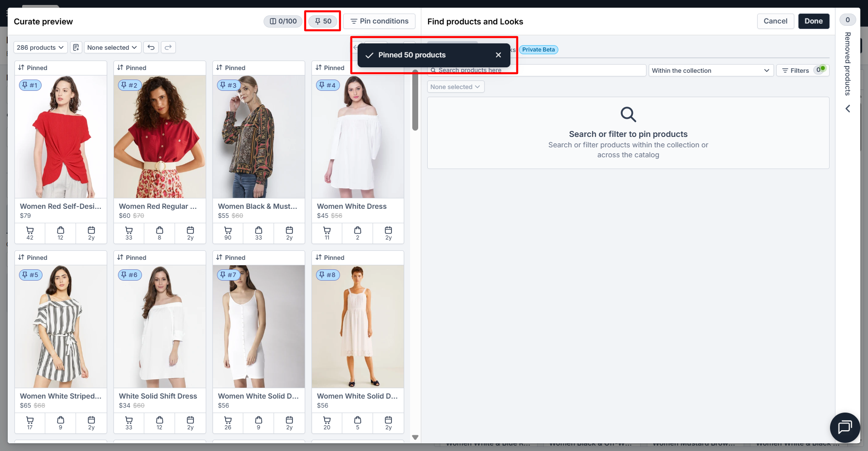Open the White Solid Shift Dress image

(x=160, y=326)
